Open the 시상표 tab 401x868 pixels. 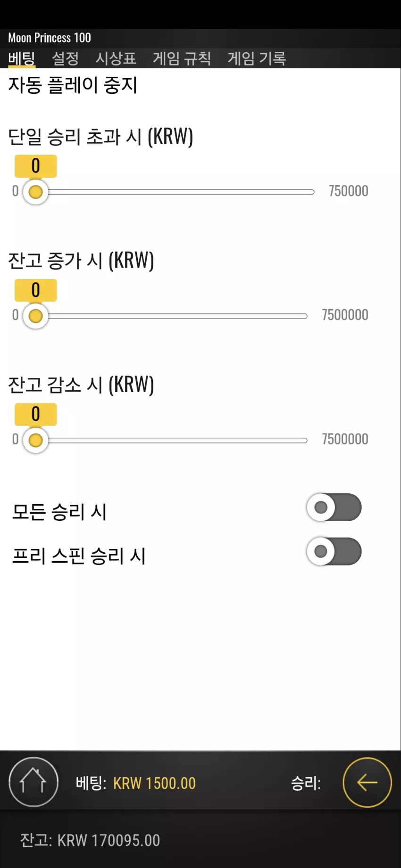pyautogui.click(x=116, y=58)
